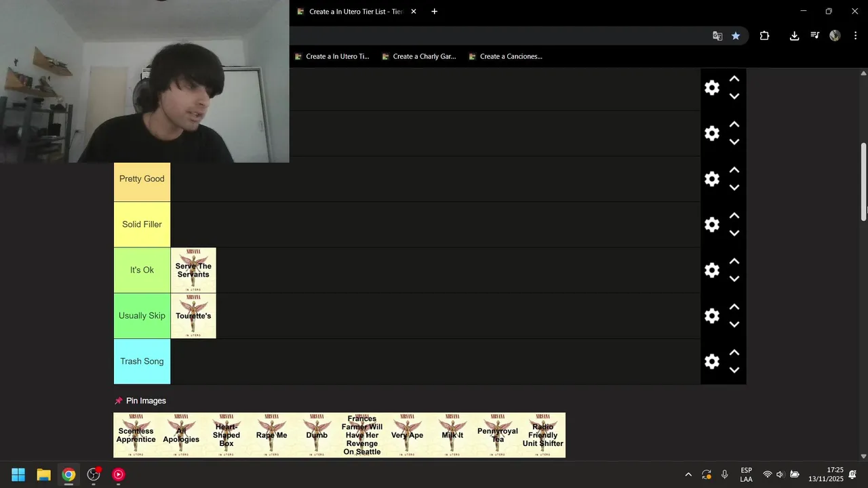Move It's Ok tier up

[734, 261]
